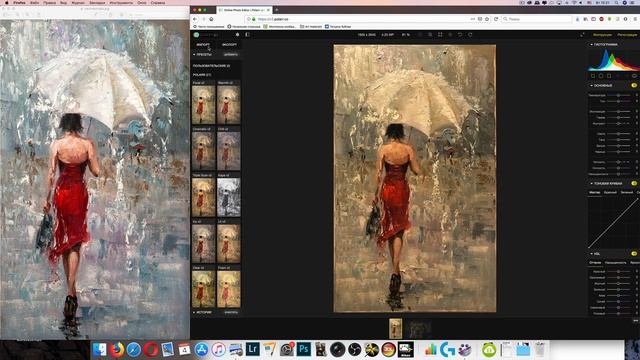Open the zoom percentage dropdown in top bar
The width and height of the screenshot is (640, 360).
pos(406,35)
